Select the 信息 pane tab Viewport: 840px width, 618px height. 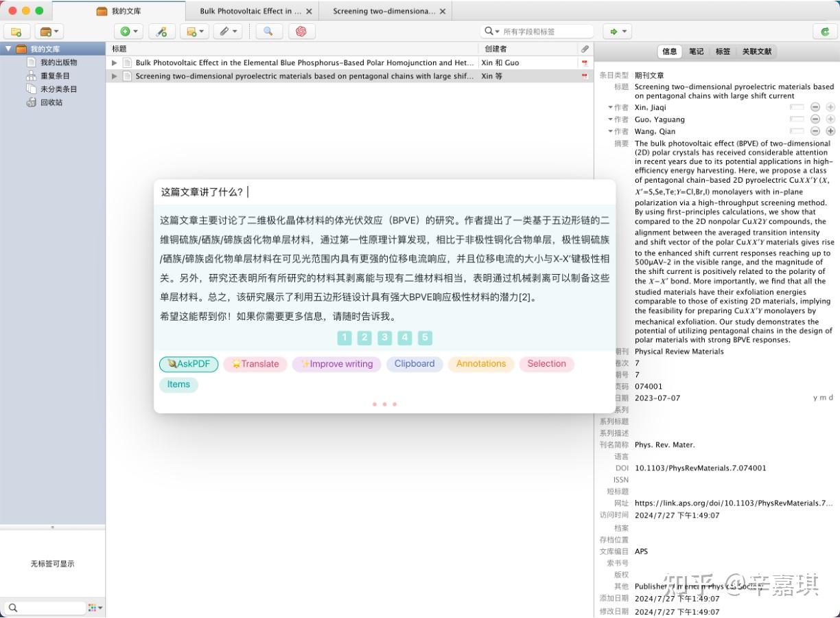[x=669, y=51]
